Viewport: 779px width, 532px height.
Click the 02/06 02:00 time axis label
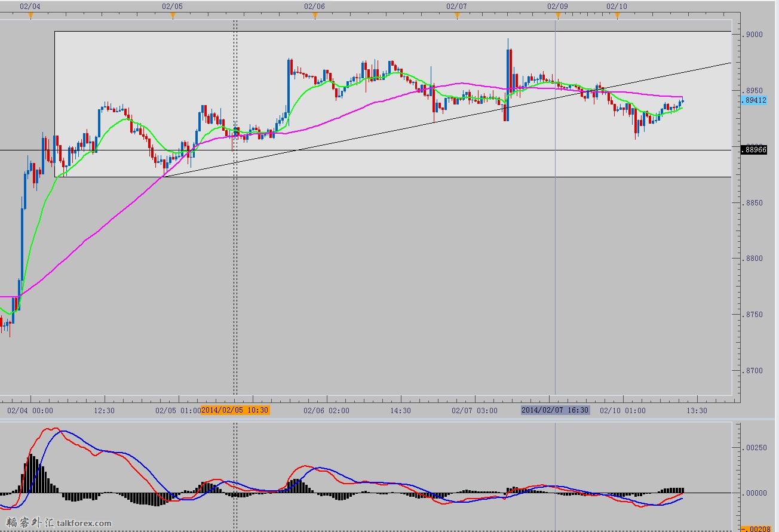[326, 410]
